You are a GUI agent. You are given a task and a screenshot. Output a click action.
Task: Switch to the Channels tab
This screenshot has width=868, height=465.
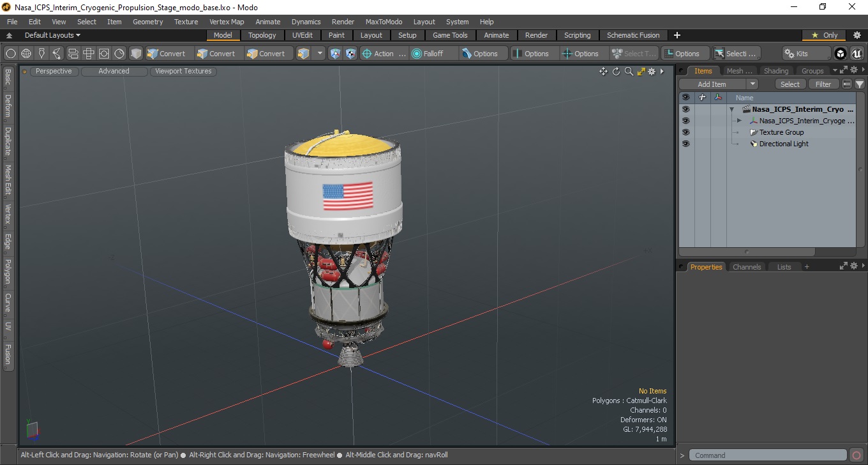tap(747, 267)
